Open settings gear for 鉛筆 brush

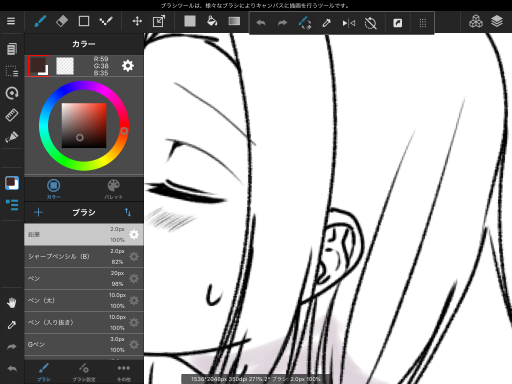coord(134,234)
